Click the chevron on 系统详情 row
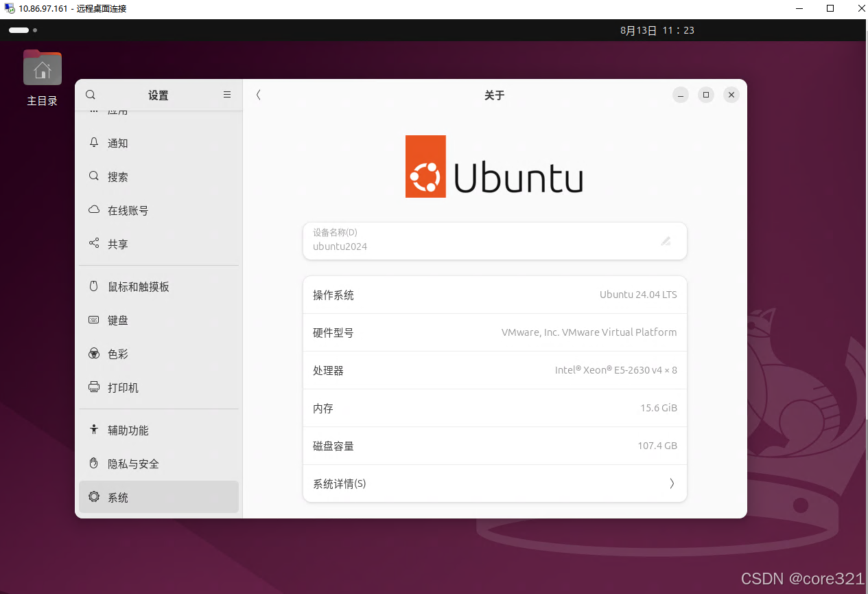The image size is (868, 594). (672, 483)
